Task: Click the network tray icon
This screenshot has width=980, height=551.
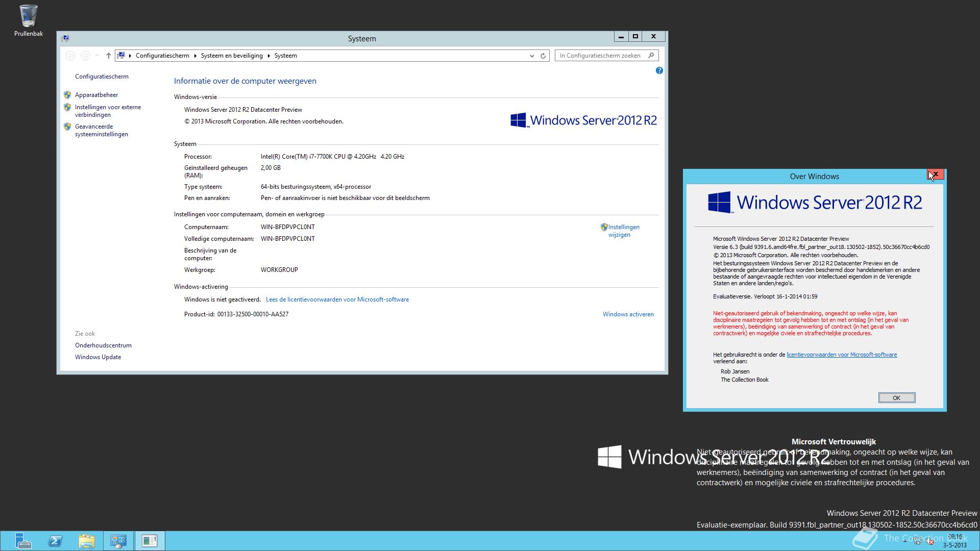Action: pyautogui.click(x=918, y=541)
